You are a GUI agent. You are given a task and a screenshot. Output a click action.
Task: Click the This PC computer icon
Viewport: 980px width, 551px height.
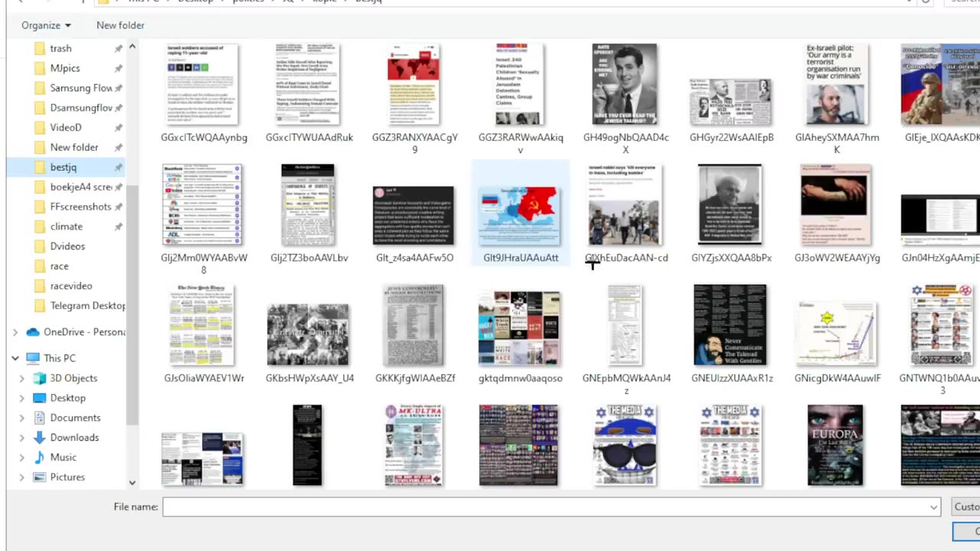(32, 358)
